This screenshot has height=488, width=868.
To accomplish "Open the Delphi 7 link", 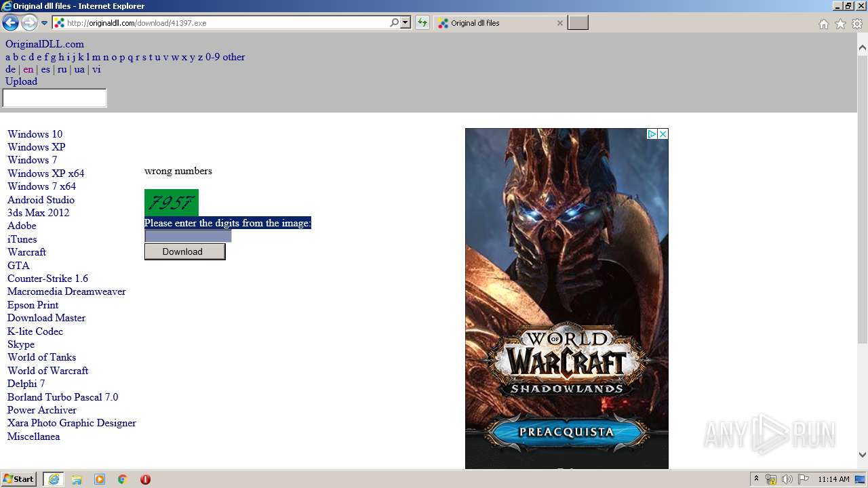I will coord(26,384).
